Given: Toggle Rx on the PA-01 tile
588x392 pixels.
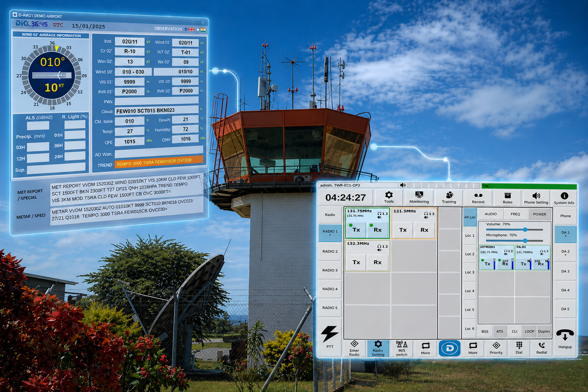Looking at the screenshot, I should click(541, 264).
